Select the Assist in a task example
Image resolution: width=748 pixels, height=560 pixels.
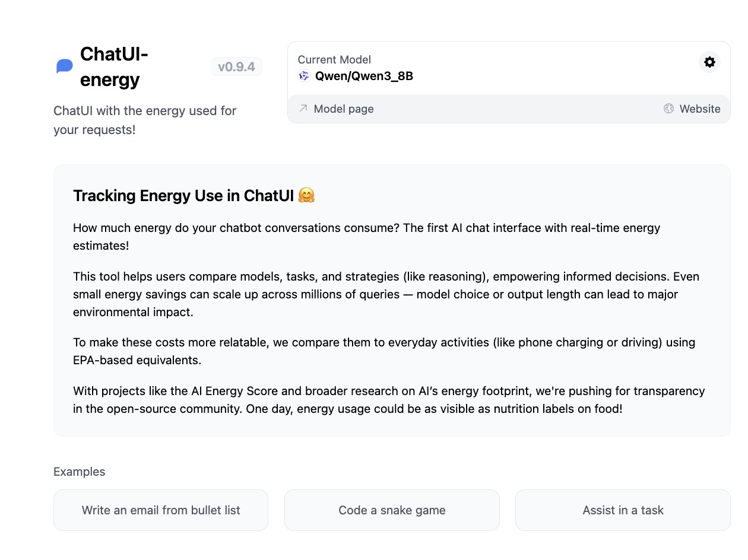(623, 510)
